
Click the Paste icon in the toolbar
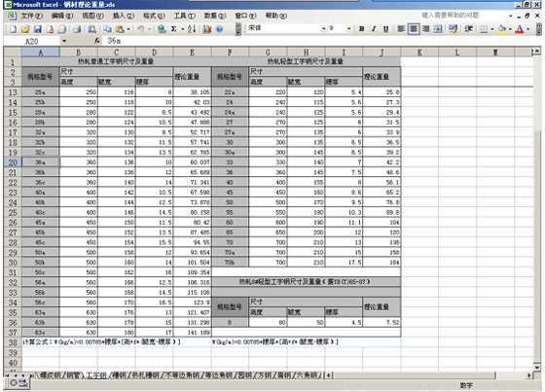pyautogui.click(x=120, y=29)
